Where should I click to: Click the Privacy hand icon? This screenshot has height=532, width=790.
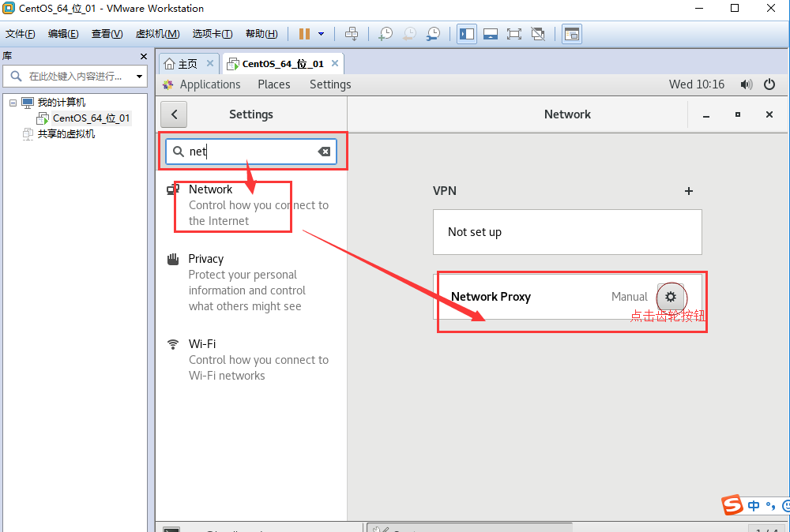coord(173,259)
